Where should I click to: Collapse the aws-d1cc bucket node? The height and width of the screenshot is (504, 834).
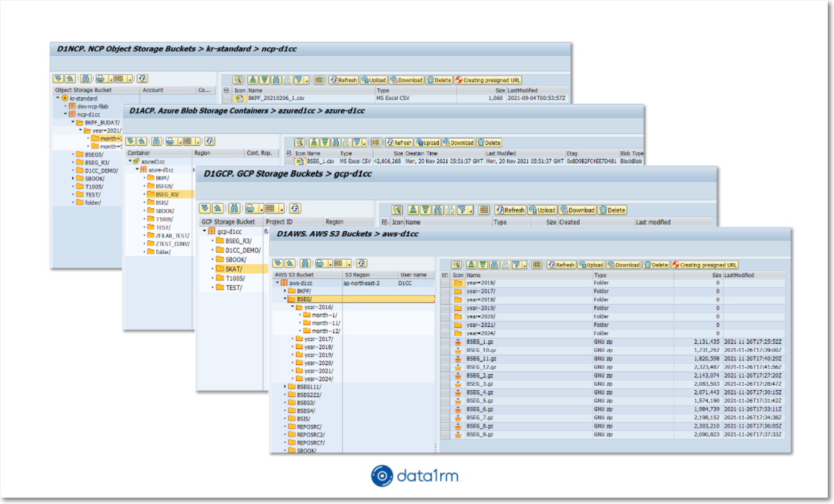tap(277, 283)
